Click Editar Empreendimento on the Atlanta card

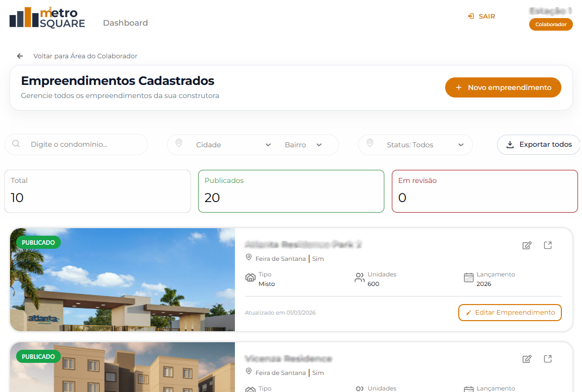tap(510, 312)
